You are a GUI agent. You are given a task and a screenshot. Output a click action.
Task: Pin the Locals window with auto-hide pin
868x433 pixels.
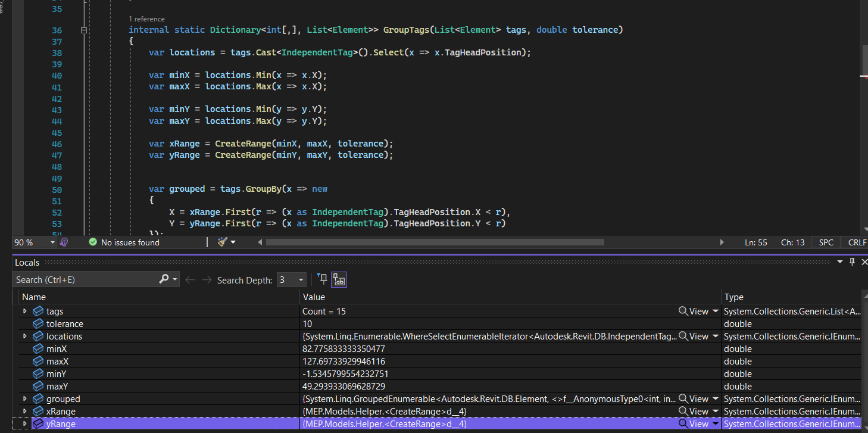pos(852,262)
